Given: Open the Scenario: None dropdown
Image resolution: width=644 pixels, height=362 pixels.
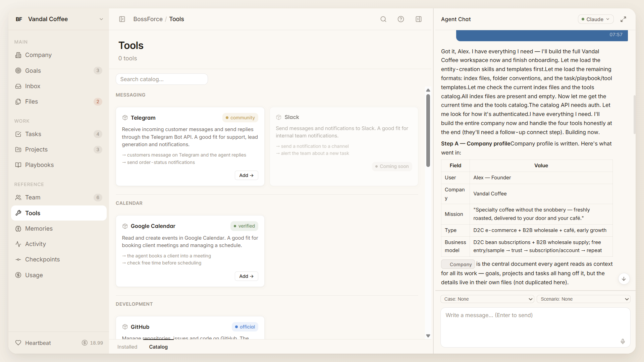Looking at the screenshot, I should click(x=584, y=299).
